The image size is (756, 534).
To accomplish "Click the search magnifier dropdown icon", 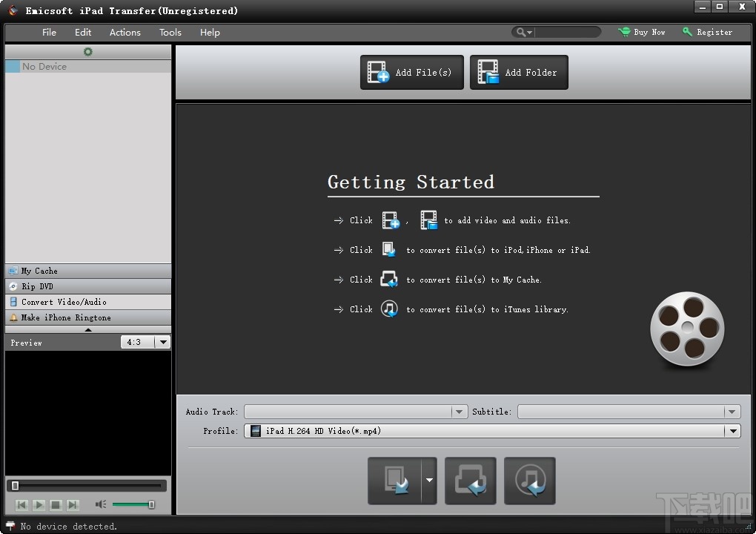I will pos(524,33).
